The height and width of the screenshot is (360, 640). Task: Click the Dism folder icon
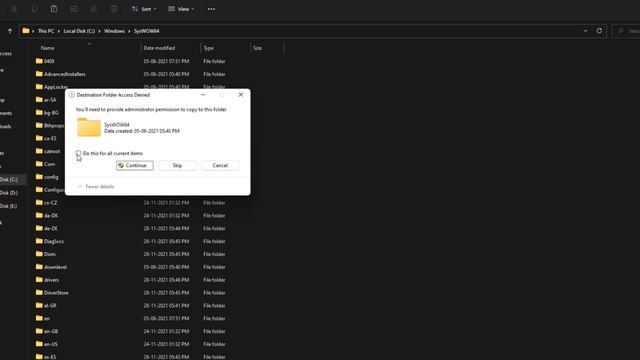(39, 254)
